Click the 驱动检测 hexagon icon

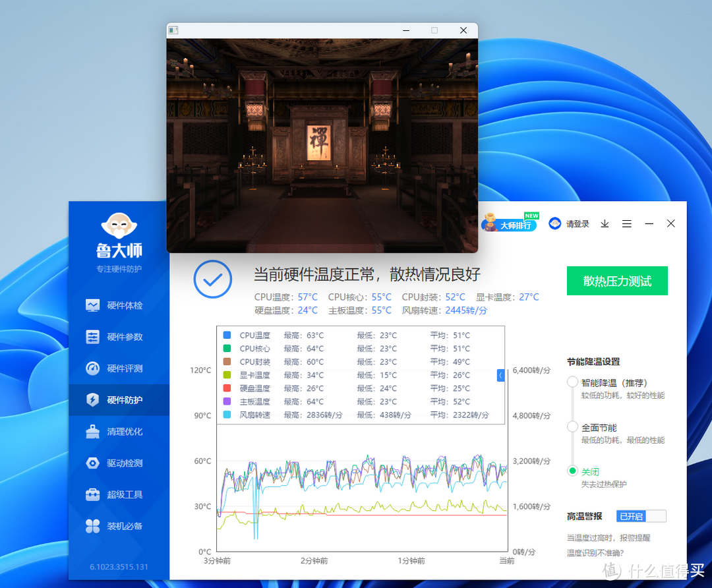(x=93, y=463)
